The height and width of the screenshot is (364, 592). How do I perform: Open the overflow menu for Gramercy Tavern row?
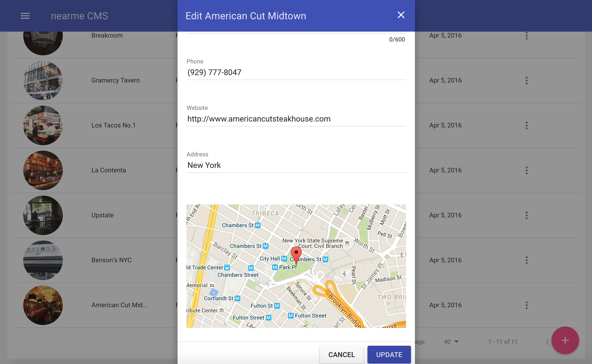[527, 80]
